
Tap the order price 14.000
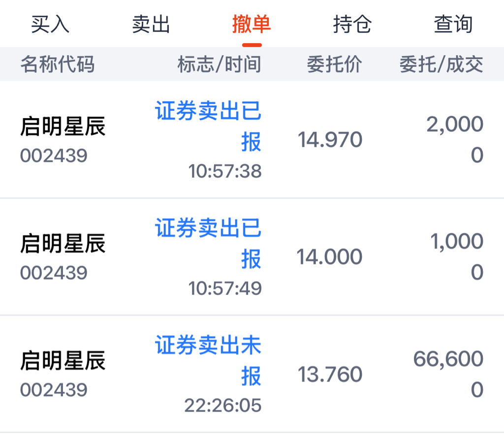point(329,257)
